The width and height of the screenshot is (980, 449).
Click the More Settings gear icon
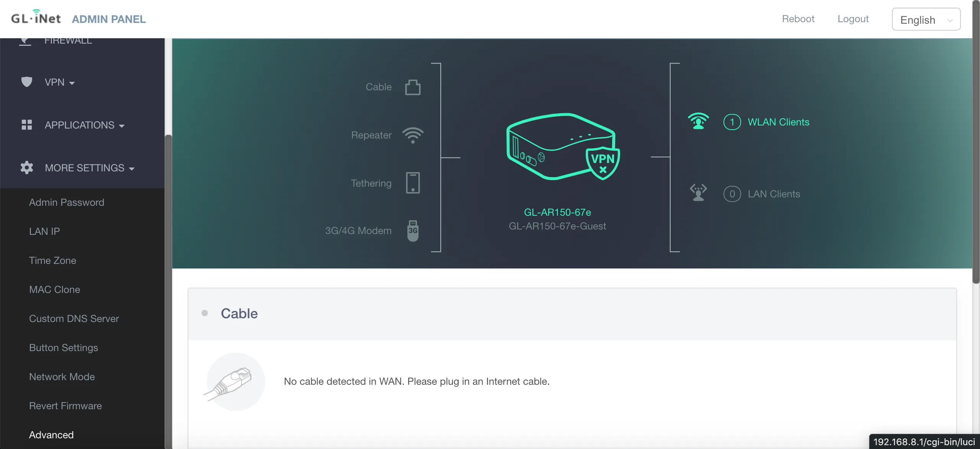click(x=26, y=168)
